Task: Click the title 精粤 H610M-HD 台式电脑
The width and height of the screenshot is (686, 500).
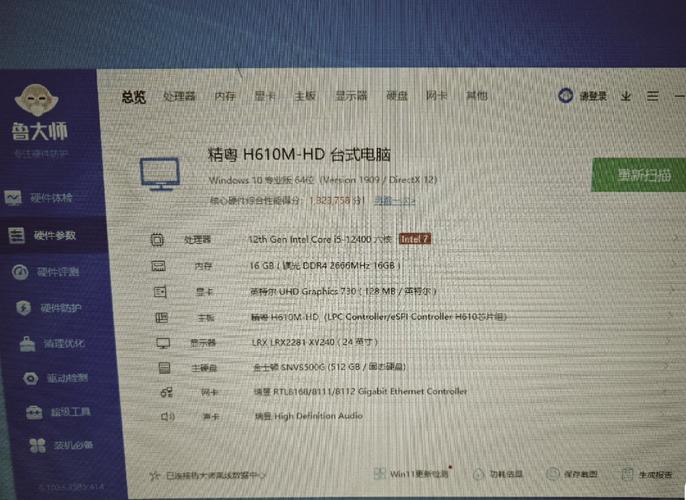Action: coord(299,154)
